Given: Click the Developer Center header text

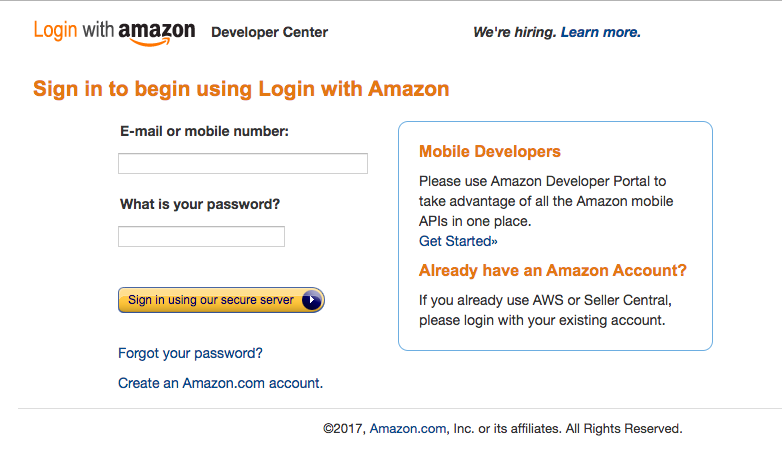Looking at the screenshot, I should [x=269, y=32].
